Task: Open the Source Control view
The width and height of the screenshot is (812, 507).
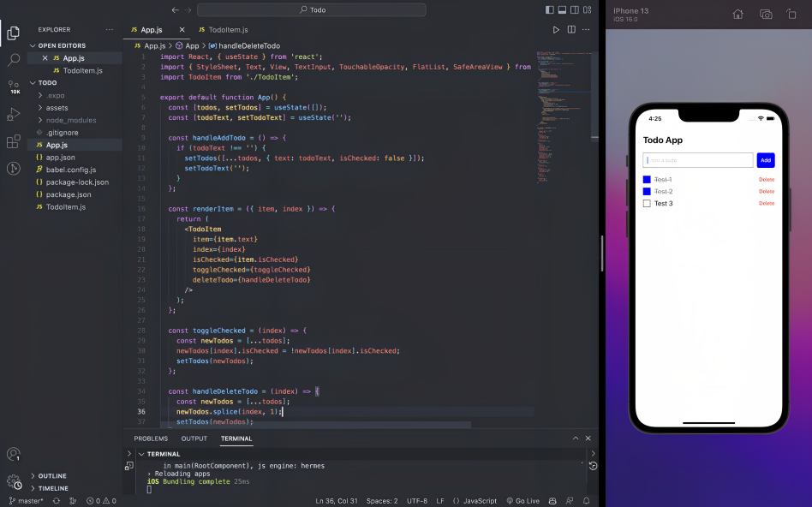Action: 14,87
